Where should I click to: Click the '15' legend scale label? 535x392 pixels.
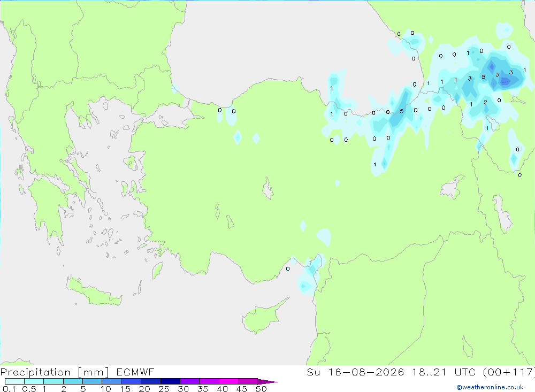coord(125,389)
